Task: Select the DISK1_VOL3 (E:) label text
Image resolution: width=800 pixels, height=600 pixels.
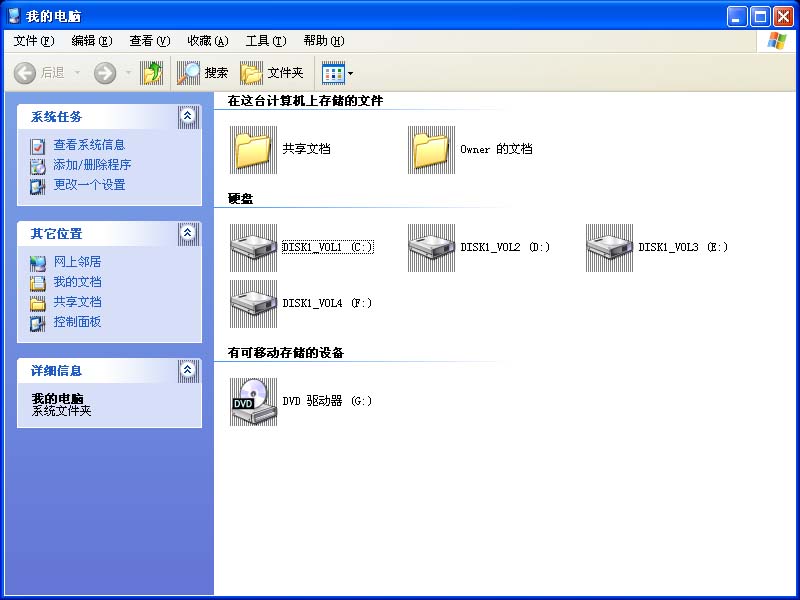Action: click(x=683, y=247)
